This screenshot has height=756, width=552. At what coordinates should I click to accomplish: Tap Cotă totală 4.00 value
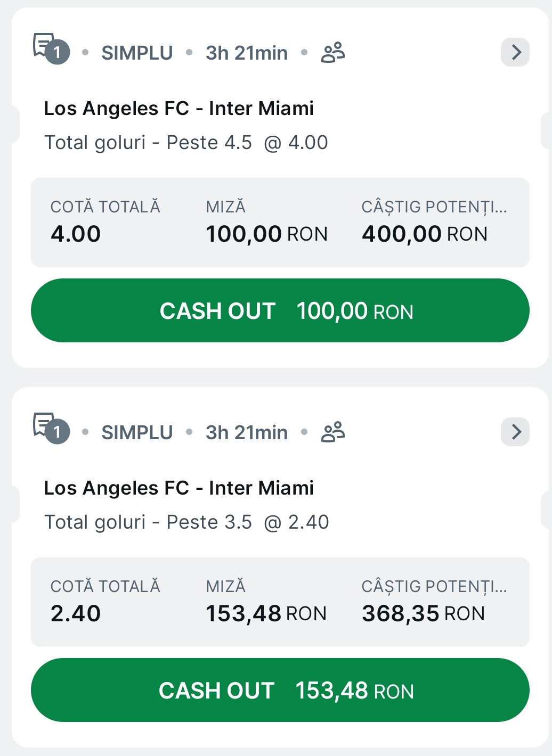click(x=76, y=234)
